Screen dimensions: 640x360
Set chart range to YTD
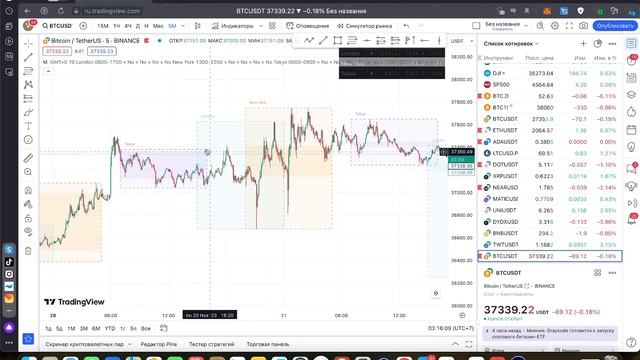[110, 329]
